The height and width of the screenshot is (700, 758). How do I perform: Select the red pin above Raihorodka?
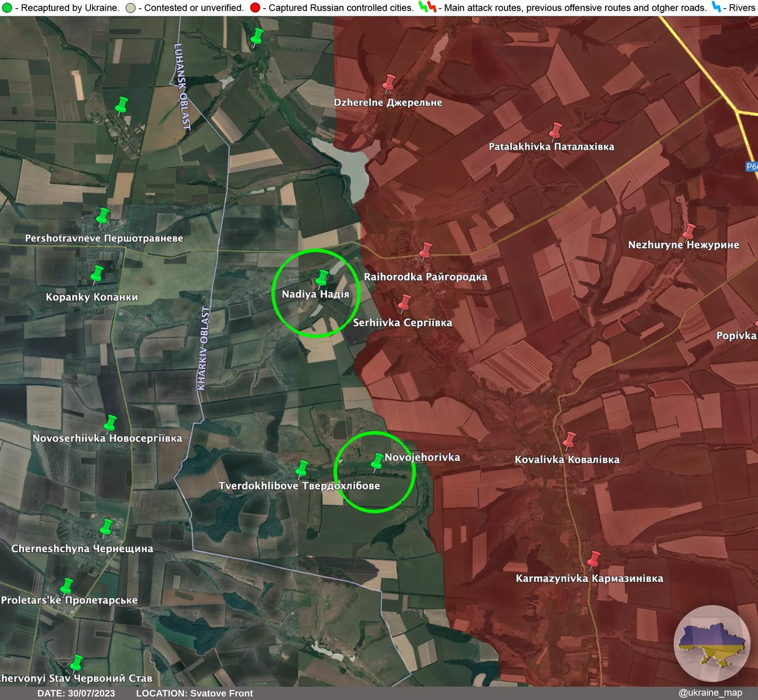426,251
